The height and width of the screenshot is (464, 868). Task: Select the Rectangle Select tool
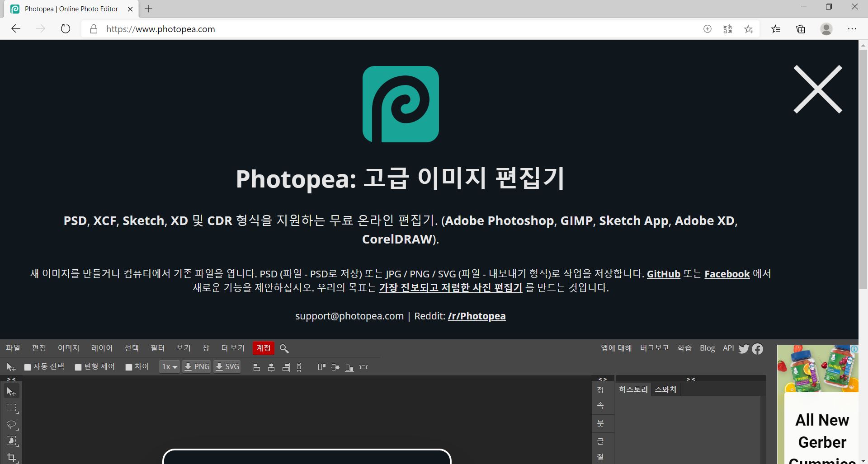click(11, 408)
